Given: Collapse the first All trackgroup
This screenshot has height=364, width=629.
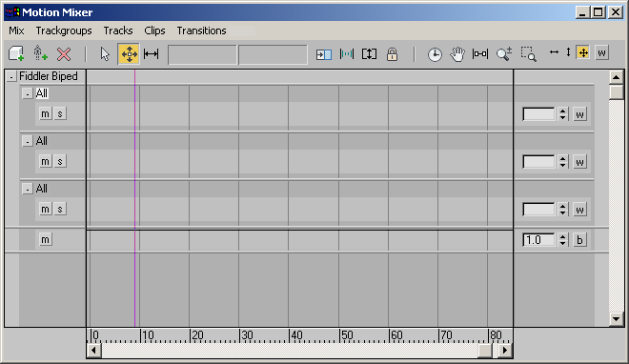Looking at the screenshot, I should (28, 93).
